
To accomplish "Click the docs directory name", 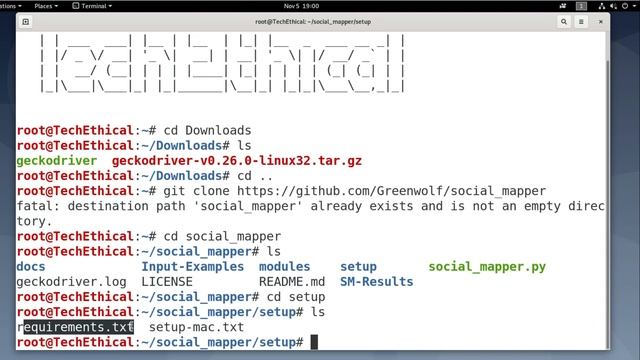I will [31, 267].
